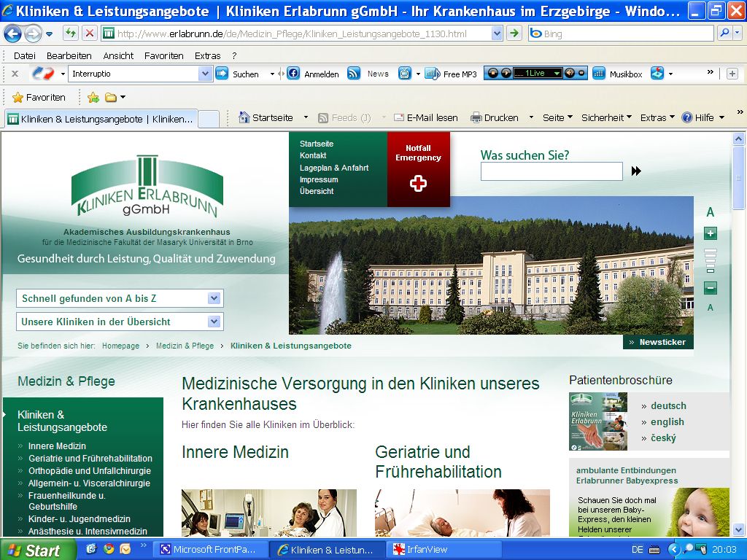Click the Startseite home icon
747x560 pixels.
coord(244,117)
